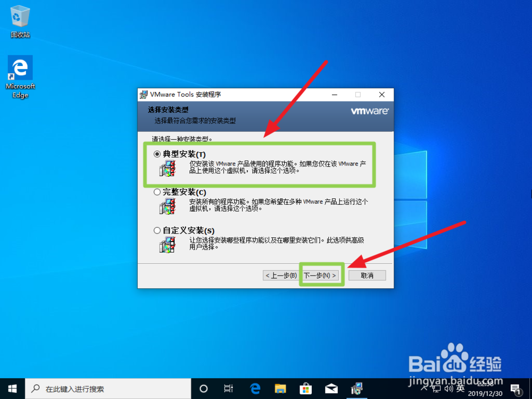Select the 自定义安装(S) radio button

157,231
